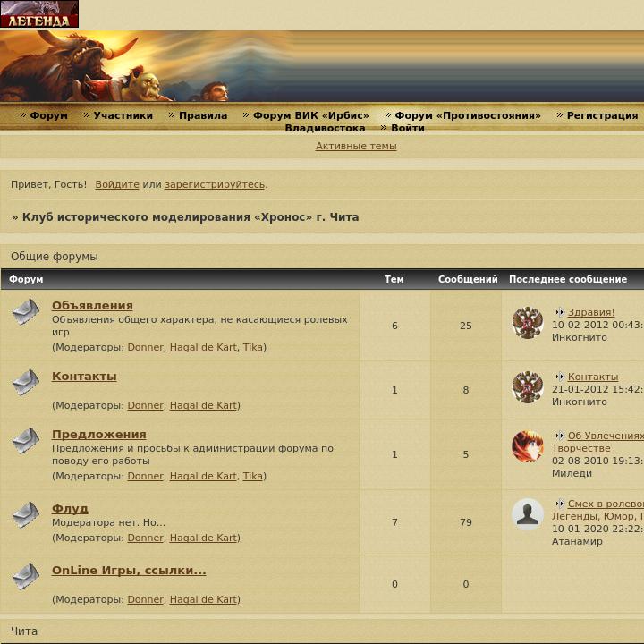Screen dimensions: 644x644
Task: Open the Правила menu item
Action: [203, 115]
